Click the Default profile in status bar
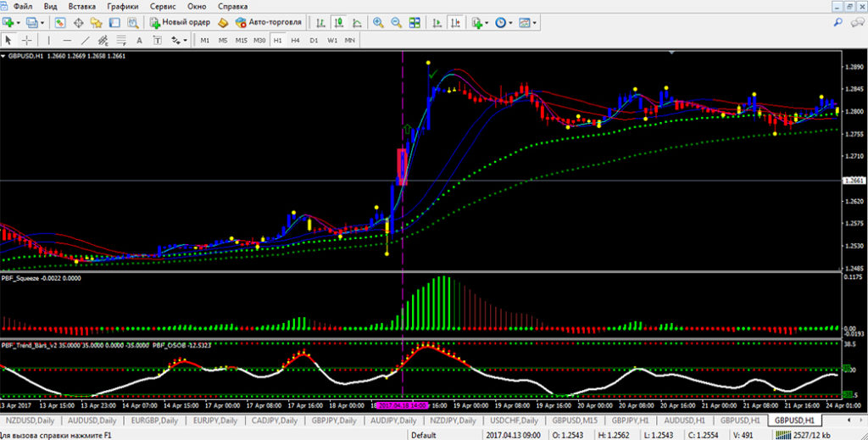 424,435
